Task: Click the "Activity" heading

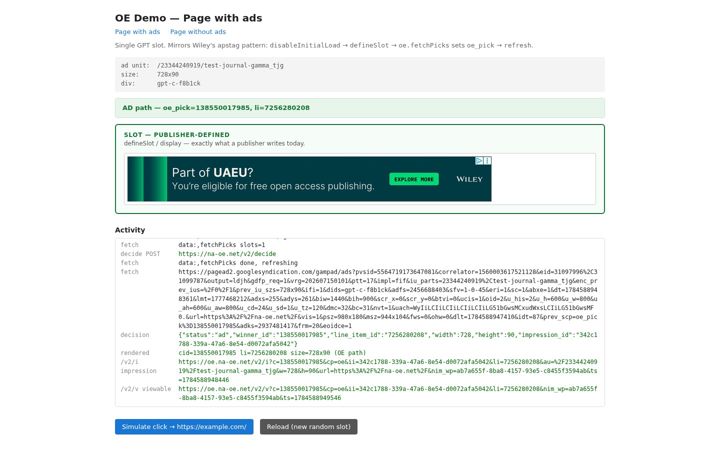Action: pyautogui.click(x=130, y=230)
